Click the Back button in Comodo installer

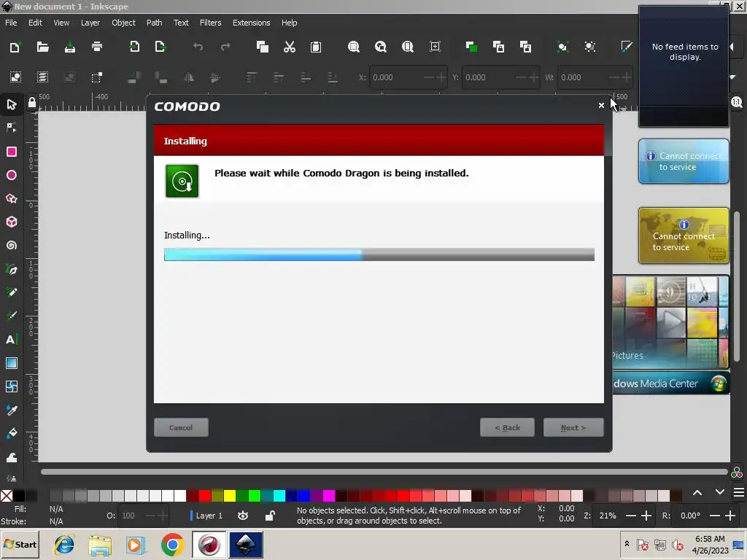(508, 427)
